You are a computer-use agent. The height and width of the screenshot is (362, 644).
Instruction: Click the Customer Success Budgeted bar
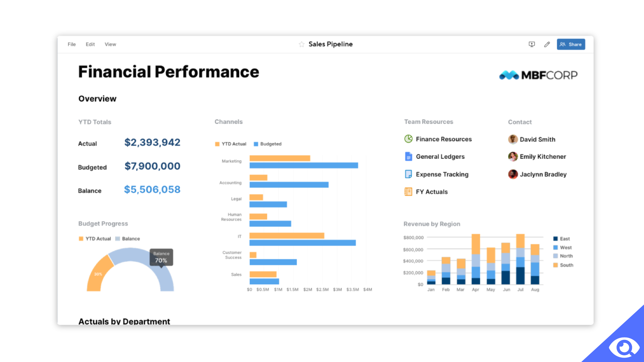273,262
